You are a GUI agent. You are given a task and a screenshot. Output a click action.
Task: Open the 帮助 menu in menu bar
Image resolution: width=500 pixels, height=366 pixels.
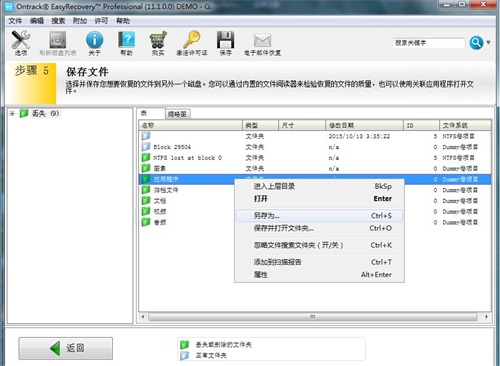(123, 21)
